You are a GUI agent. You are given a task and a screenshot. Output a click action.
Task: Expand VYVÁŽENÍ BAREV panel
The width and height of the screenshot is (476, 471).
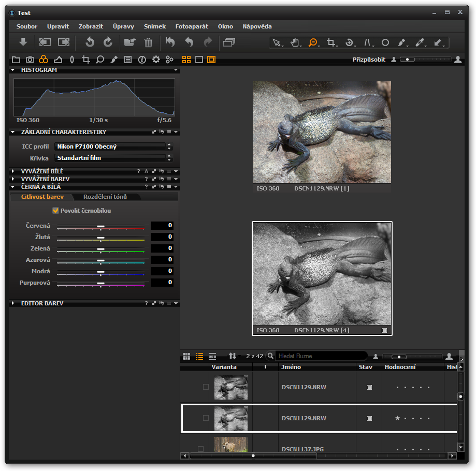coord(13,179)
